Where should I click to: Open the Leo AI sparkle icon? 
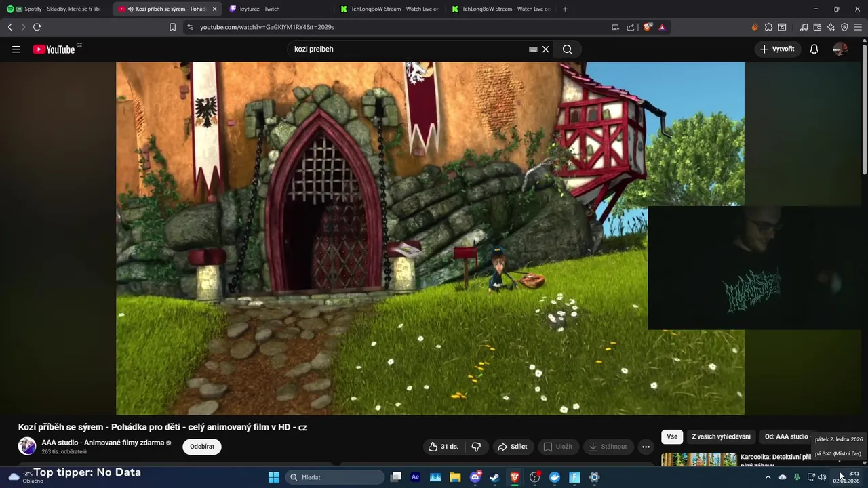point(831,27)
